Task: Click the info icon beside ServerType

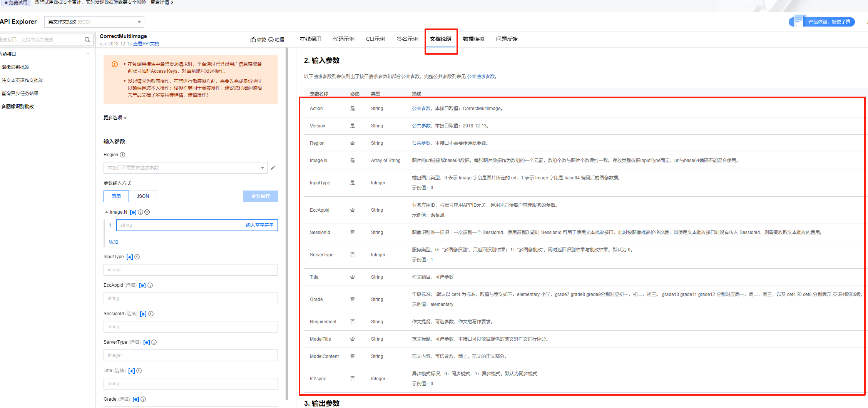Action: (154, 342)
